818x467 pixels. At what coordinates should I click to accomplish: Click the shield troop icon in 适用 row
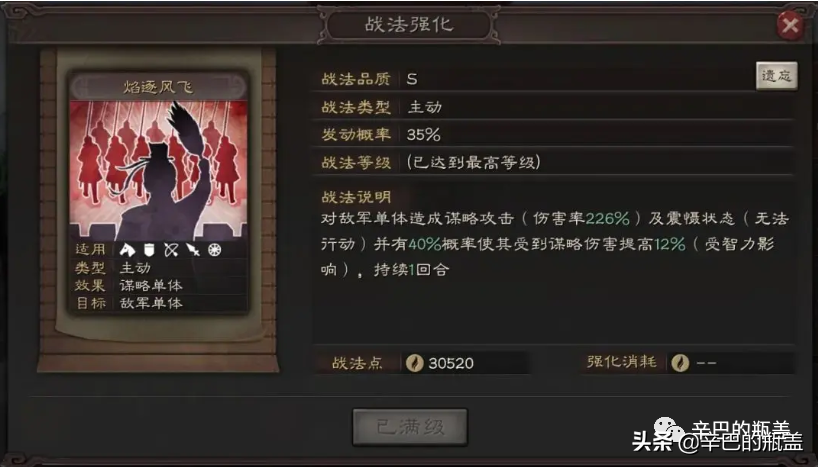tap(149, 250)
